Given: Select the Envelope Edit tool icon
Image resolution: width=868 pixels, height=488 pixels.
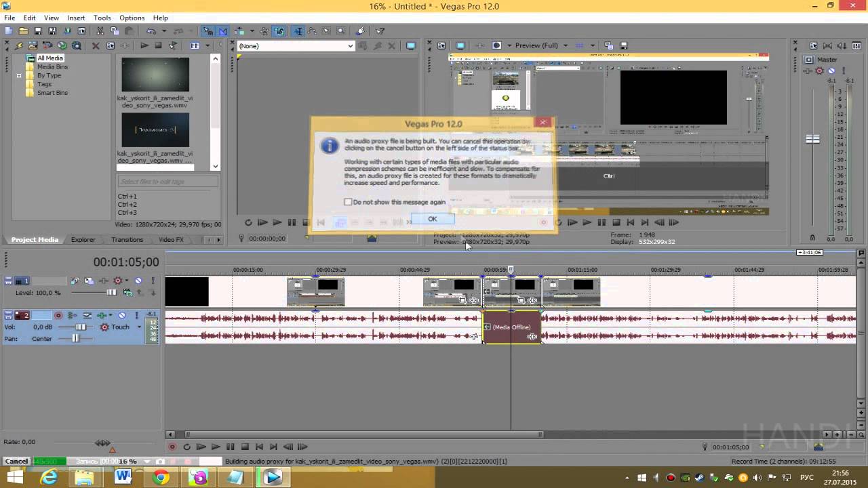Looking at the screenshot, I should tap(313, 31).
